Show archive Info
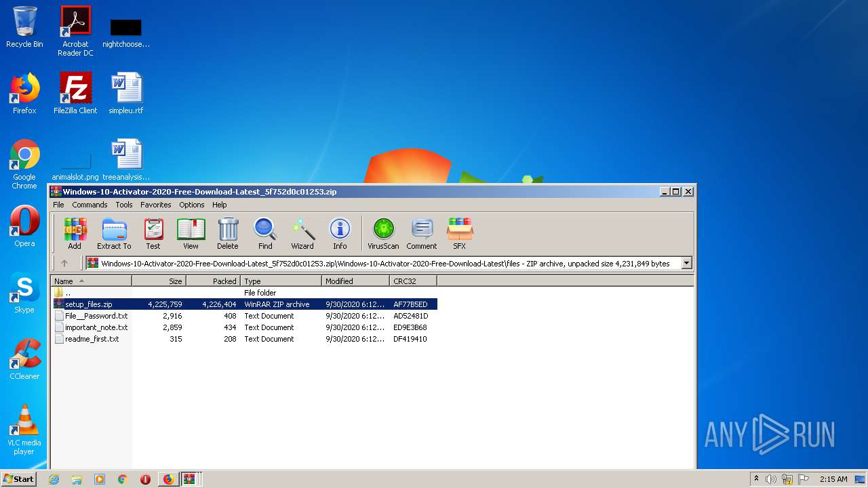This screenshot has width=868, height=488. click(340, 234)
